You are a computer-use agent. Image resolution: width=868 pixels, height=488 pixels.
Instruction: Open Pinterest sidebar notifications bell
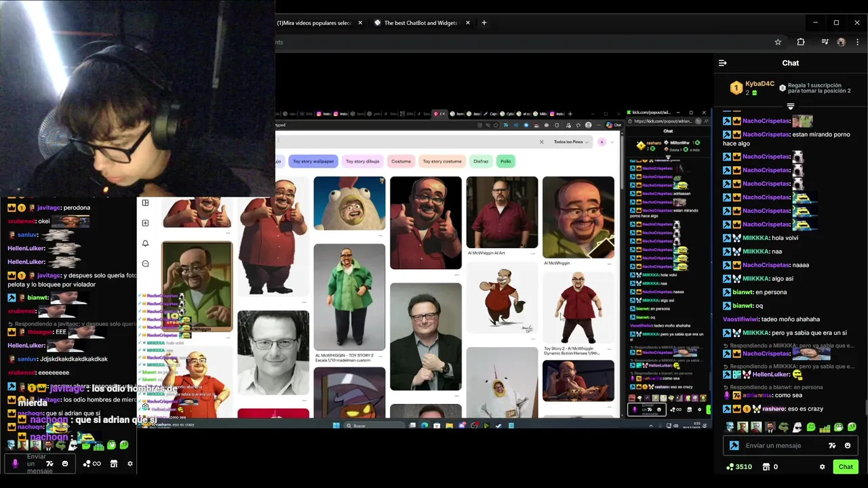point(145,243)
